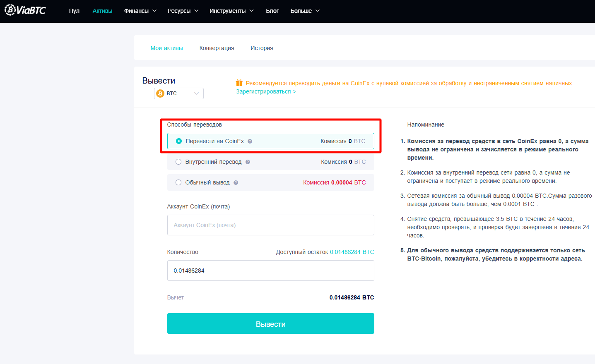The width and height of the screenshot is (595, 364).
Task: Click the Напоминание heading
Action: [x=426, y=125]
